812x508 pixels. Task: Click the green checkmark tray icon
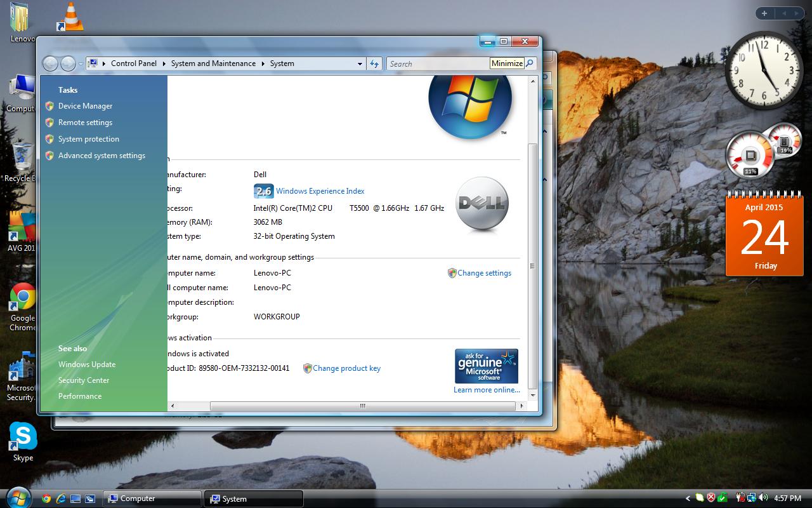click(722, 498)
